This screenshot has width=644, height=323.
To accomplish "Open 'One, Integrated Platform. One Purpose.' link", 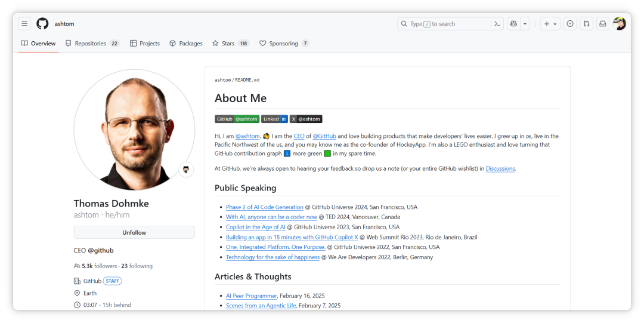I will click(x=275, y=247).
